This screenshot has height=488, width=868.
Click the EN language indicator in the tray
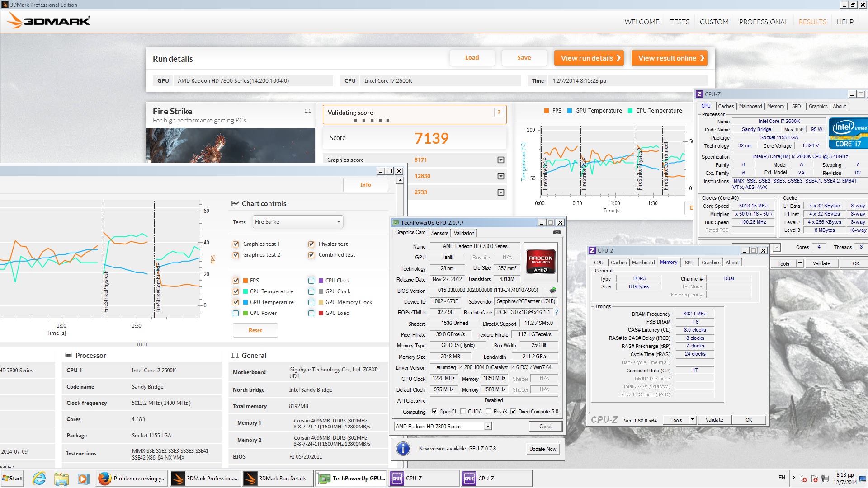click(x=782, y=478)
